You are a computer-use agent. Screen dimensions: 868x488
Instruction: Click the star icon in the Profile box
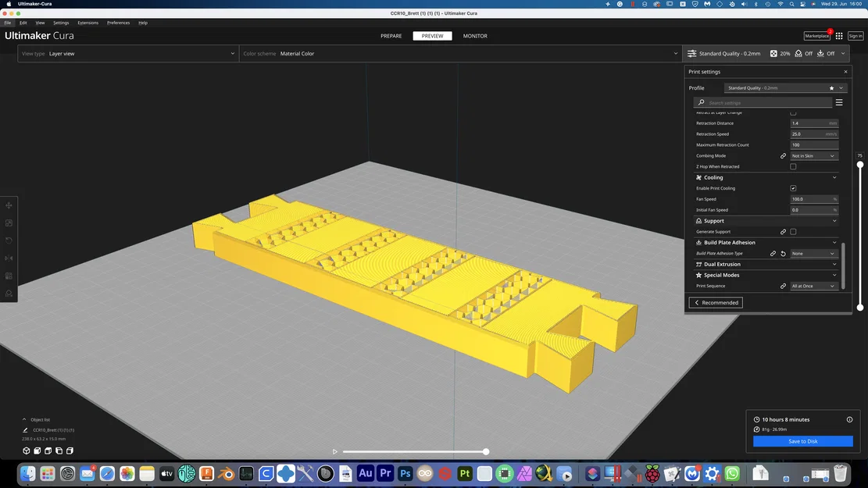pyautogui.click(x=831, y=88)
